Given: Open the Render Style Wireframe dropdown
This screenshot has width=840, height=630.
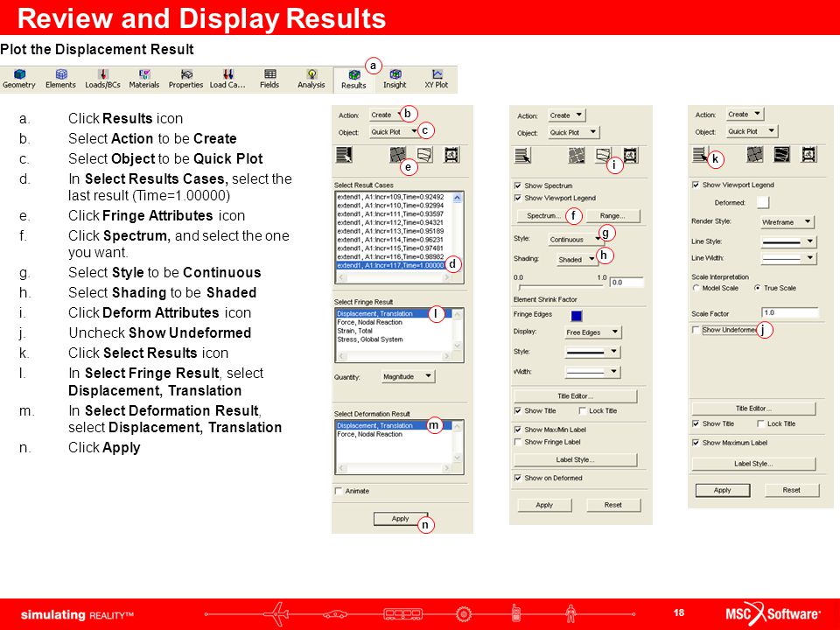Looking at the screenshot, I should (x=787, y=221).
